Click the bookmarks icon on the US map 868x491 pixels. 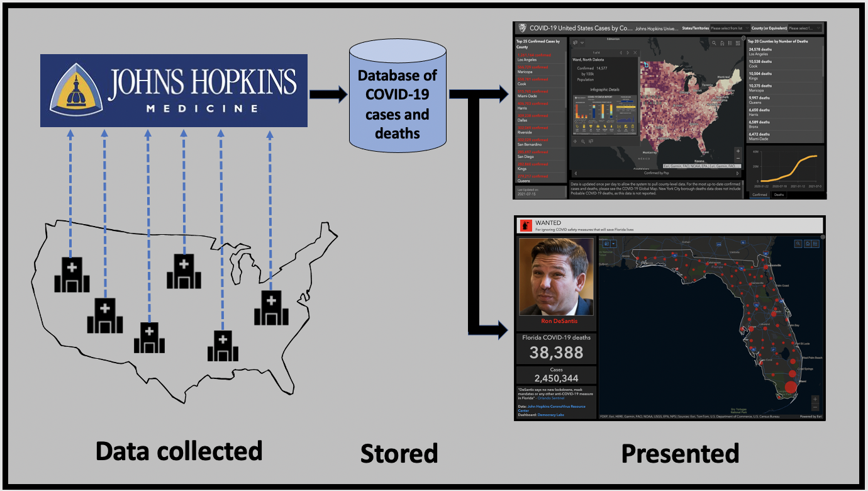pos(575,43)
